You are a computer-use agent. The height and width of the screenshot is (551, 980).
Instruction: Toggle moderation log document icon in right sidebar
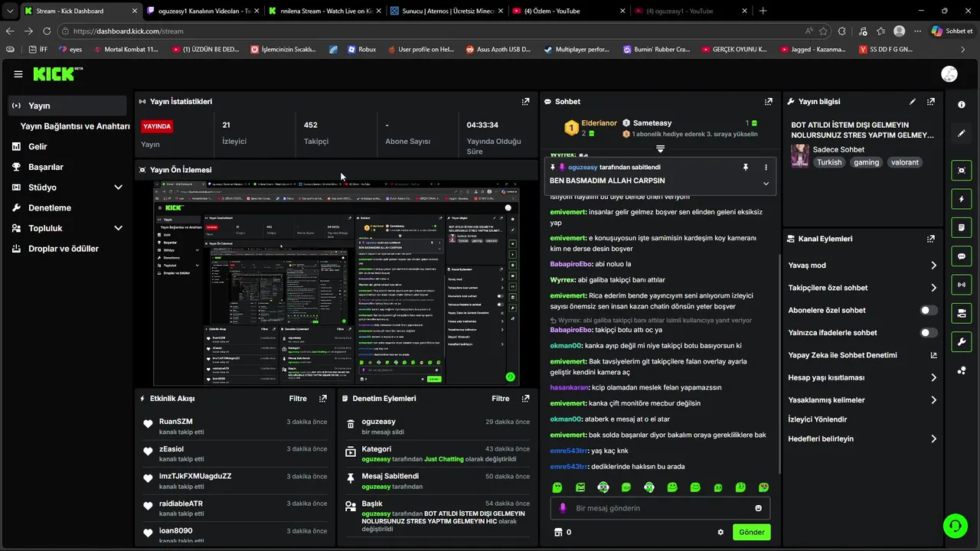(x=962, y=227)
